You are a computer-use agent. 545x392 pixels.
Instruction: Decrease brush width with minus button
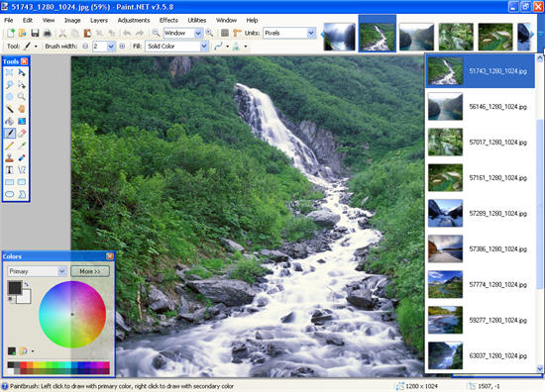click(85, 46)
